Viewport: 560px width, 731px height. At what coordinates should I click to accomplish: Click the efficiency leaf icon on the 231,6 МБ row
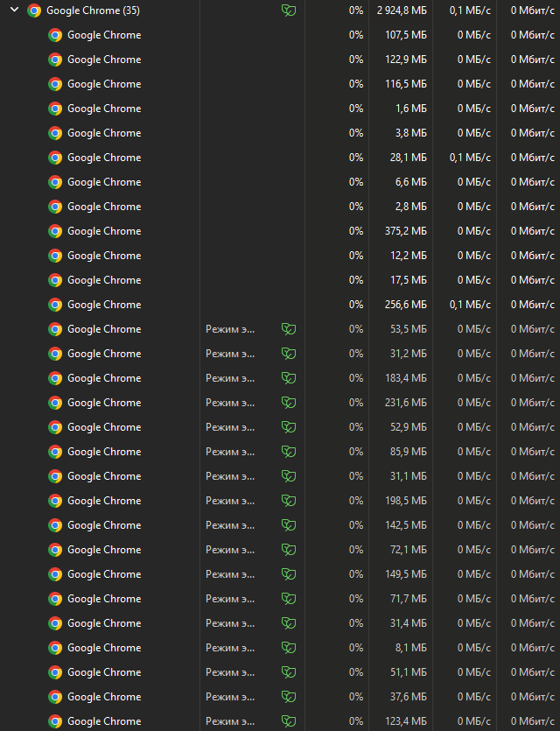coord(288,403)
